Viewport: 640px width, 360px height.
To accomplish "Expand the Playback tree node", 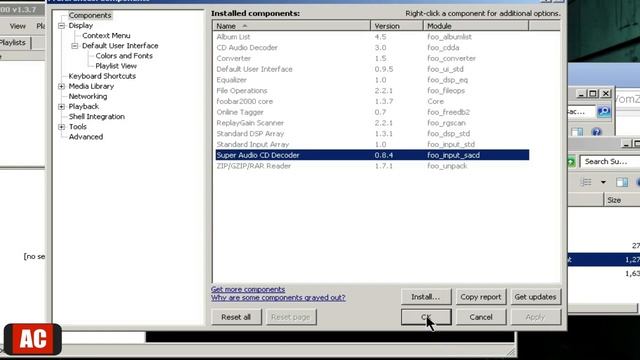I will pos(61,107).
